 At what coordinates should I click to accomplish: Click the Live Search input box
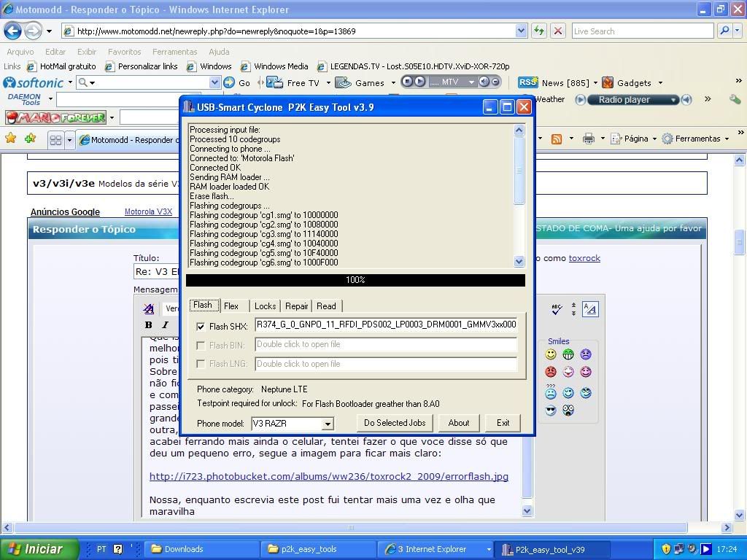point(642,31)
